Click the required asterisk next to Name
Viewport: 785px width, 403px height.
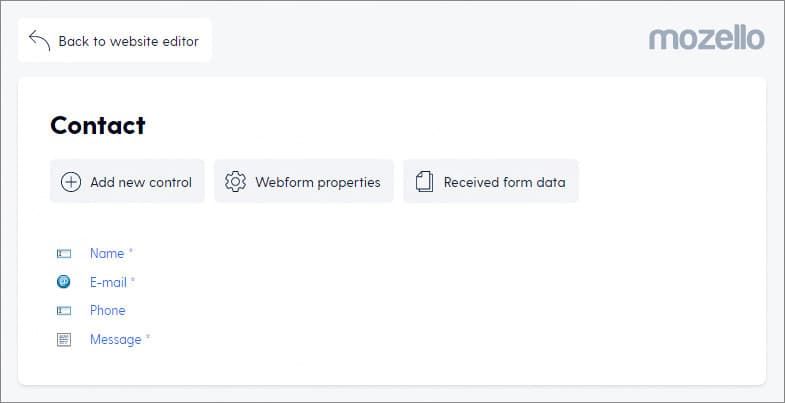coord(131,251)
